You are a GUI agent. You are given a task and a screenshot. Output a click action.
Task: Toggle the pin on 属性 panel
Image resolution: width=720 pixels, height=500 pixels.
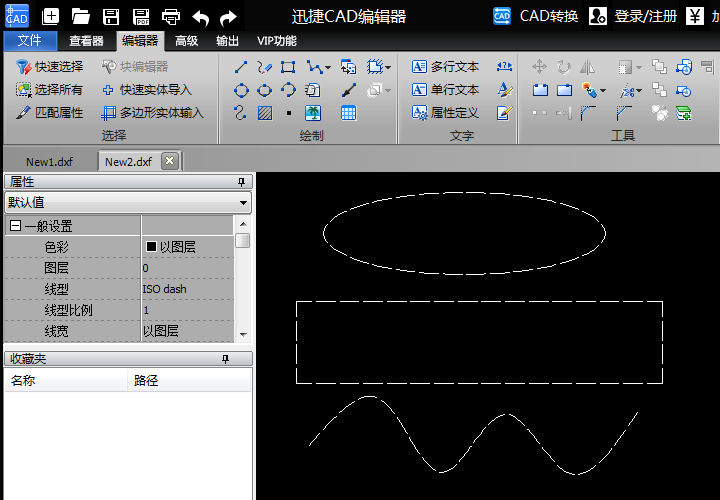click(242, 182)
